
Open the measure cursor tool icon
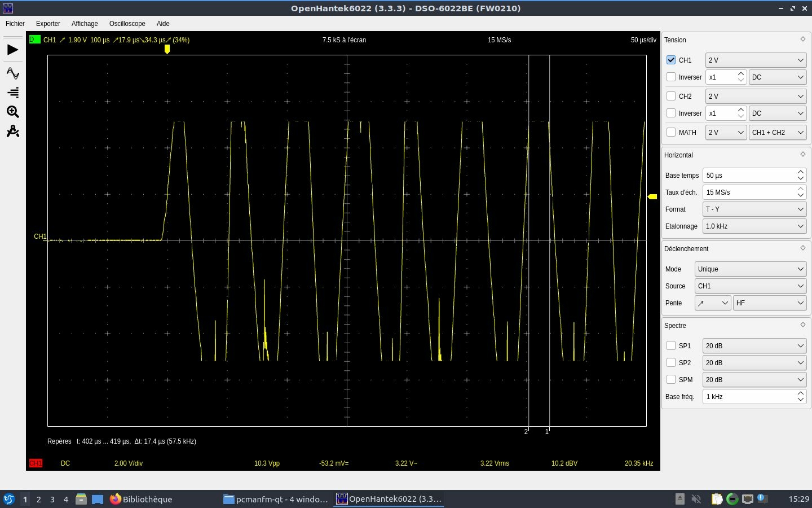[12, 132]
